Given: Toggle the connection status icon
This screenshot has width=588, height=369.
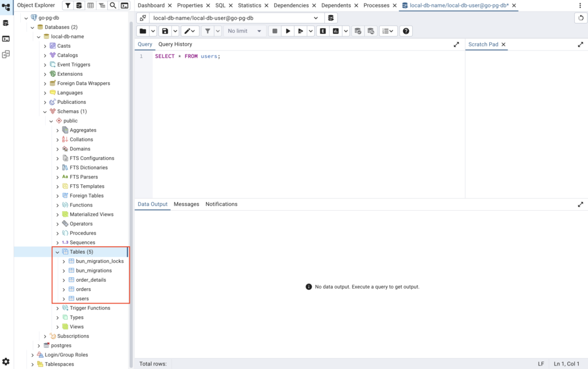Looking at the screenshot, I should [143, 18].
